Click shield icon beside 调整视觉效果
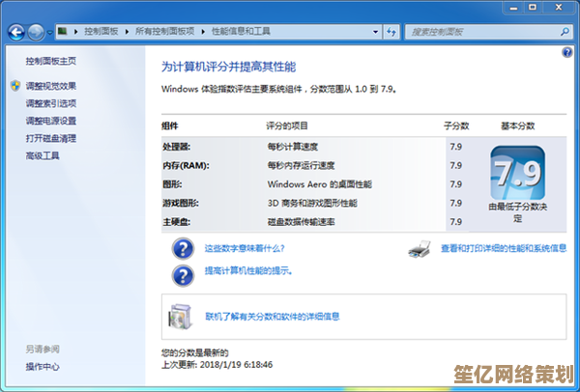This screenshot has width=580, height=392. pyautogui.click(x=15, y=86)
